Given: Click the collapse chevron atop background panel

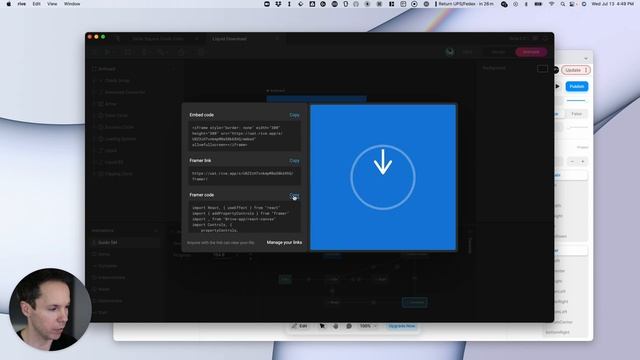Looking at the screenshot, I should pos(586,59).
